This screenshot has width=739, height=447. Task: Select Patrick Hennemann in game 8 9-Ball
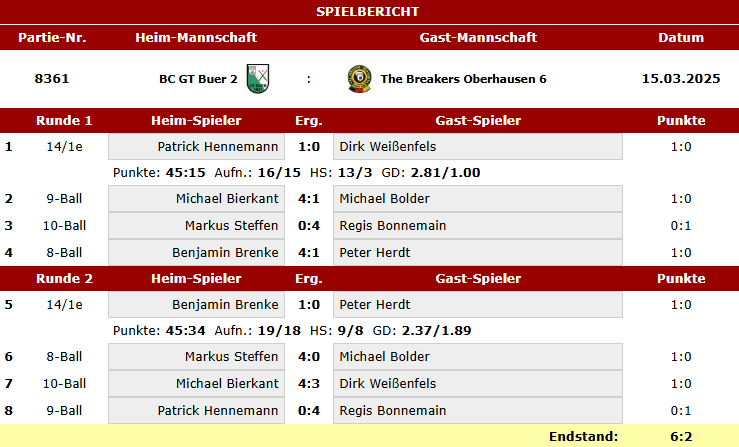coord(197,411)
